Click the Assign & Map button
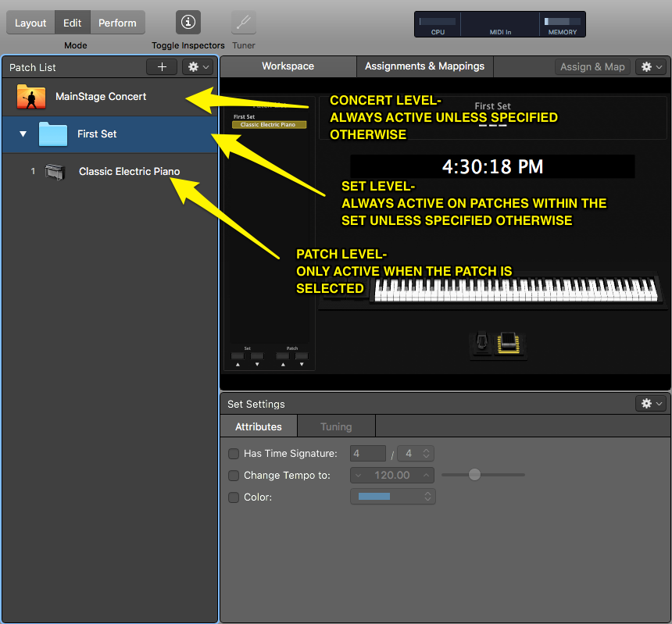This screenshot has width=672, height=624. (x=592, y=67)
